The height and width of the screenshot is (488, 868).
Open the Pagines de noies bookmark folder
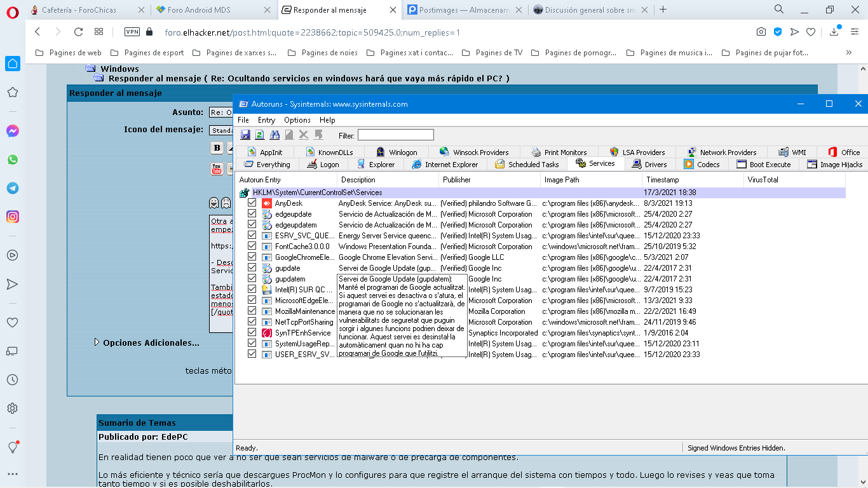pyautogui.click(x=323, y=53)
